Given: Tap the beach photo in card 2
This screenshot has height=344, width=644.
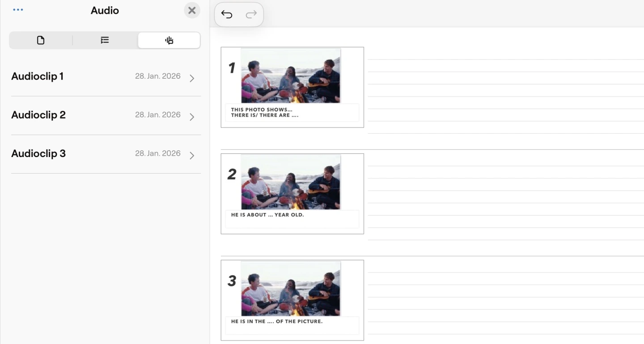Looking at the screenshot, I should (x=291, y=182).
